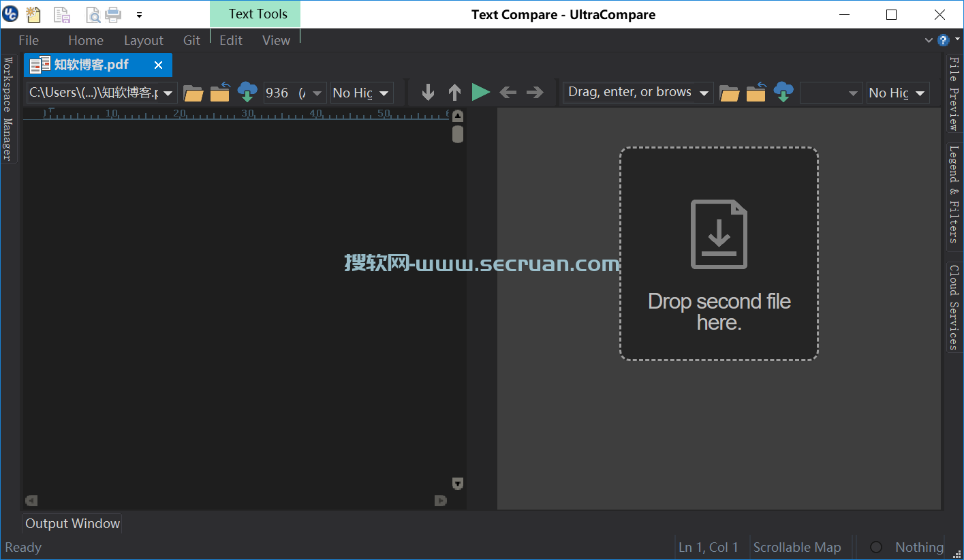964x560 pixels.
Task: Browse for second file with right folder icon
Action: coord(730,93)
